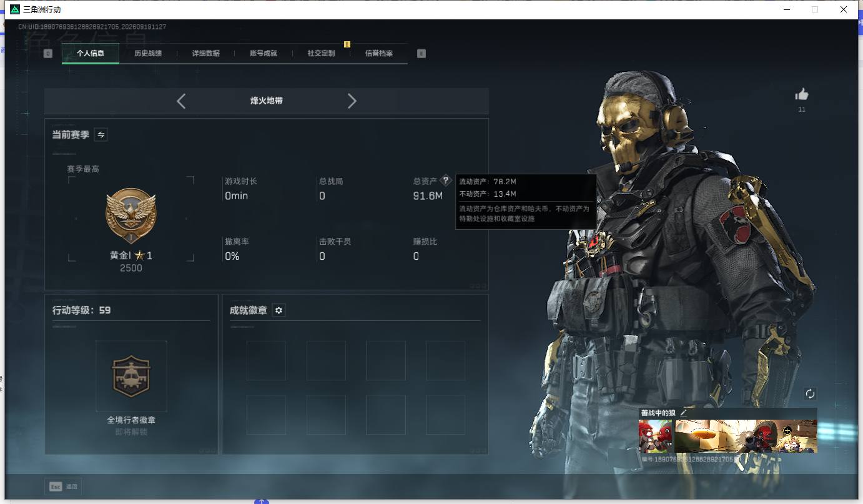
Task: Switch to the next game mode with right chevron
Action: 352,101
